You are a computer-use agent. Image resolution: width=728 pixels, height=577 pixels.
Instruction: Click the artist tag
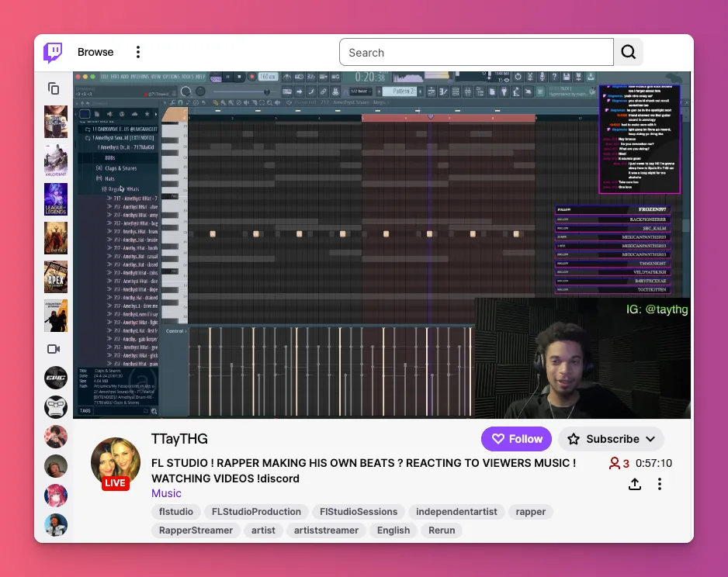pyautogui.click(x=263, y=530)
